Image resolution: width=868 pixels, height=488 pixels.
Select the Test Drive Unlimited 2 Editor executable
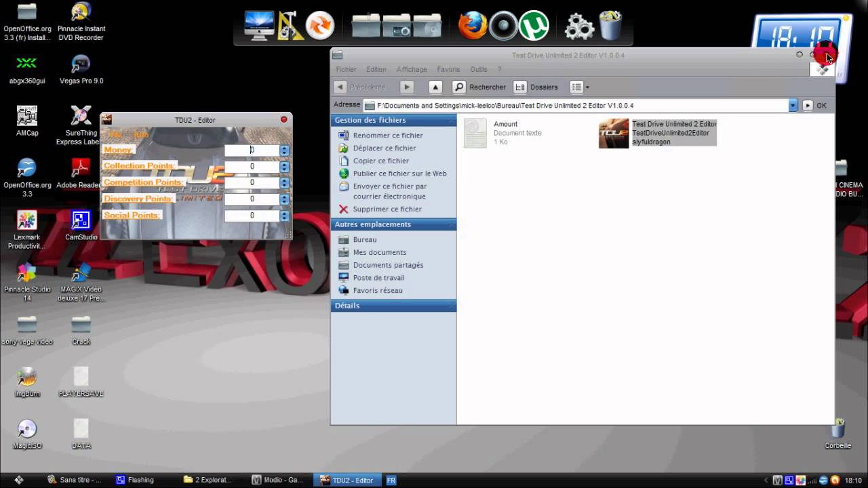pyautogui.click(x=658, y=133)
